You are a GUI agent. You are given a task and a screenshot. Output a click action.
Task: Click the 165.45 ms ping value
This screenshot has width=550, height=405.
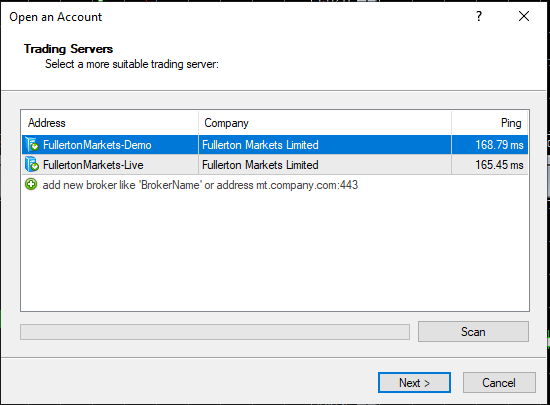[x=499, y=165]
